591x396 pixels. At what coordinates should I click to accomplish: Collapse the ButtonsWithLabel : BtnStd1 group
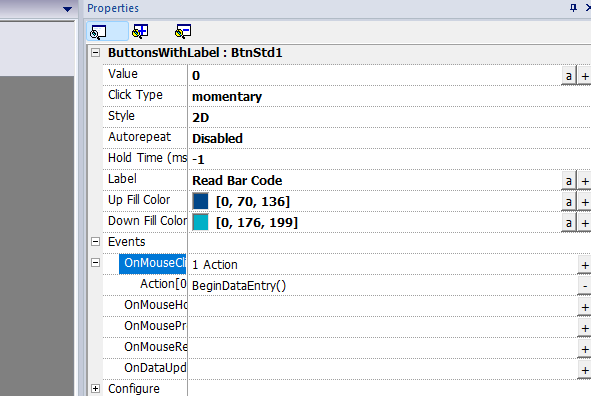(x=96, y=53)
